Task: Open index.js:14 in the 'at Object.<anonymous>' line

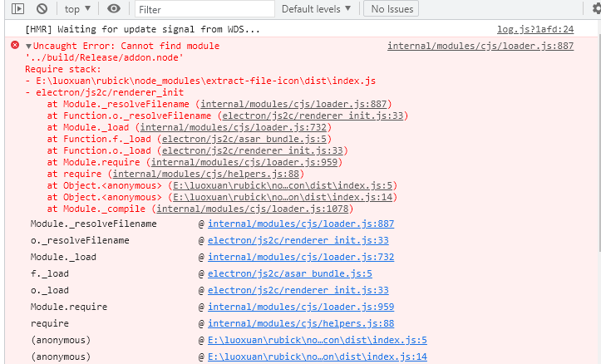Action: [283, 197]
